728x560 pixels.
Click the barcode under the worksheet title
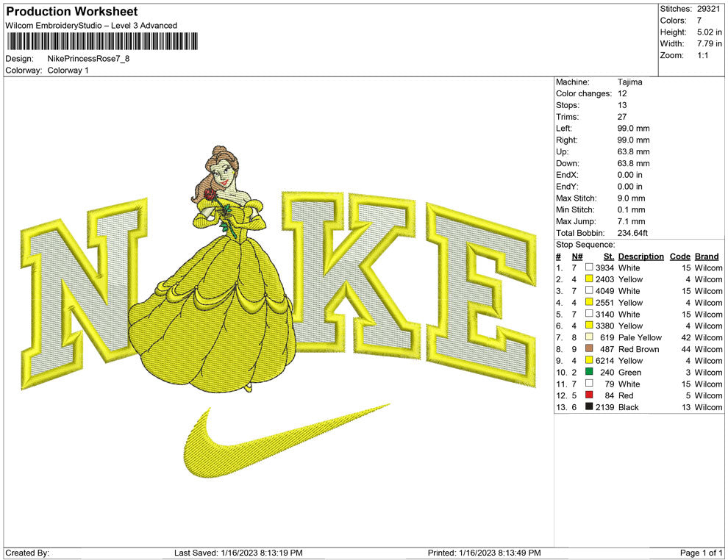(x=102, y=41)
